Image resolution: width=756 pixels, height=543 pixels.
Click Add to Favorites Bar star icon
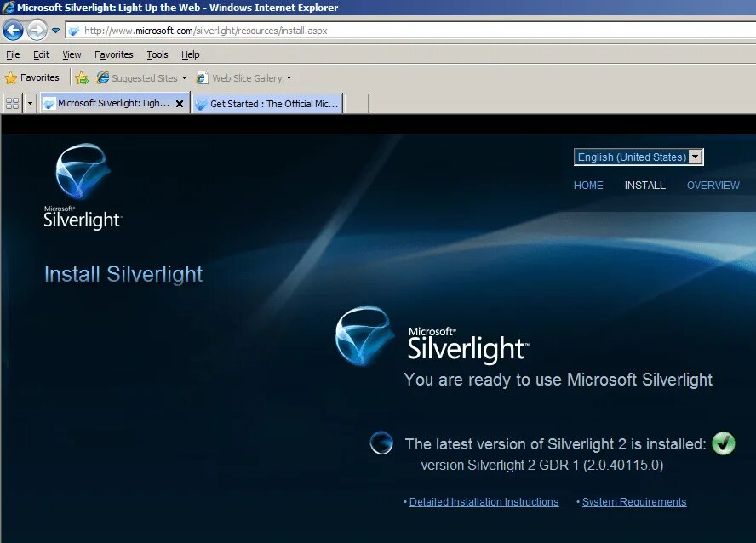pos(82,78)
